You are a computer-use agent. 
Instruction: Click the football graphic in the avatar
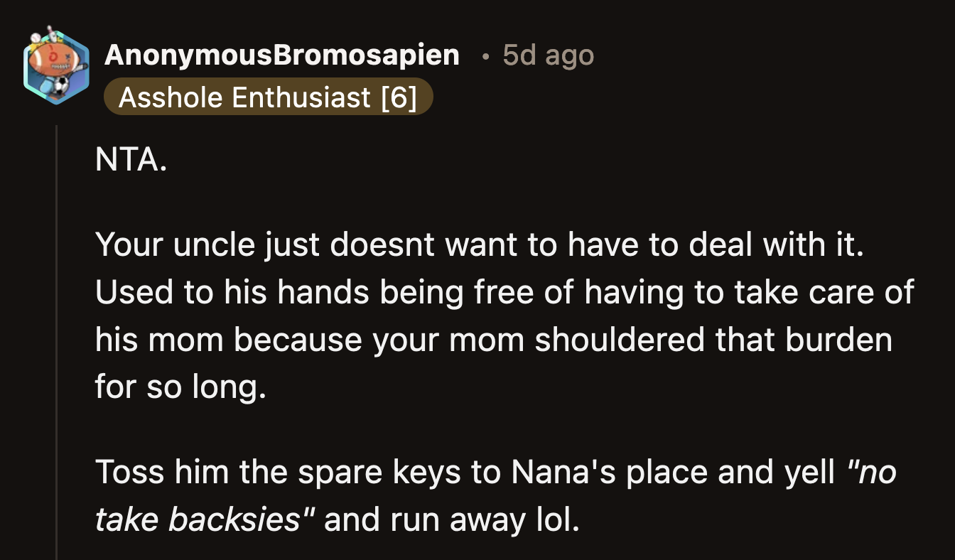click(x=54, y=59)
